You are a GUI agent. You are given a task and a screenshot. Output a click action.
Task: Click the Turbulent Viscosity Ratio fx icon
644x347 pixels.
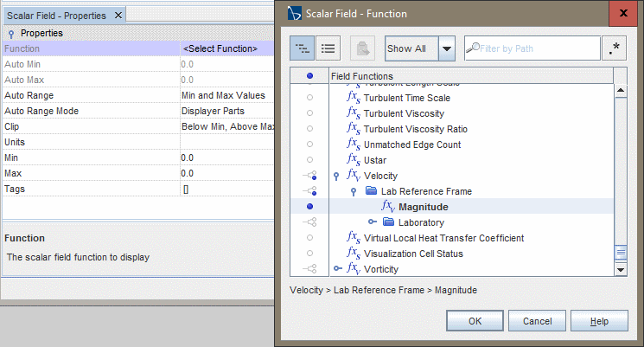[354, 129]
